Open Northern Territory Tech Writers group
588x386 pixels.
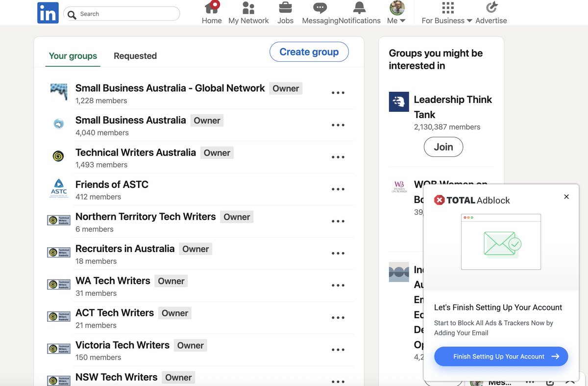tap(146, 217)
